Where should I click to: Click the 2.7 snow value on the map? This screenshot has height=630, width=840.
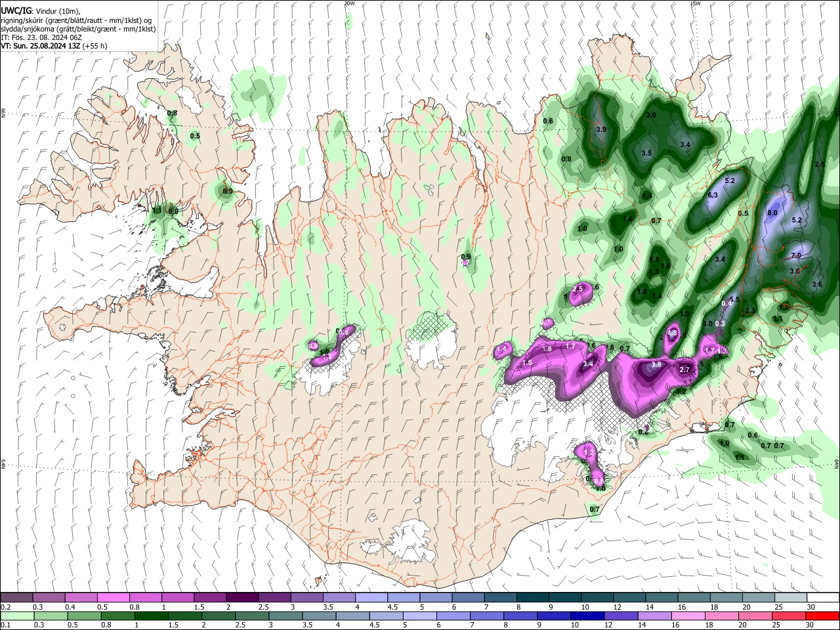click(684, 370)
